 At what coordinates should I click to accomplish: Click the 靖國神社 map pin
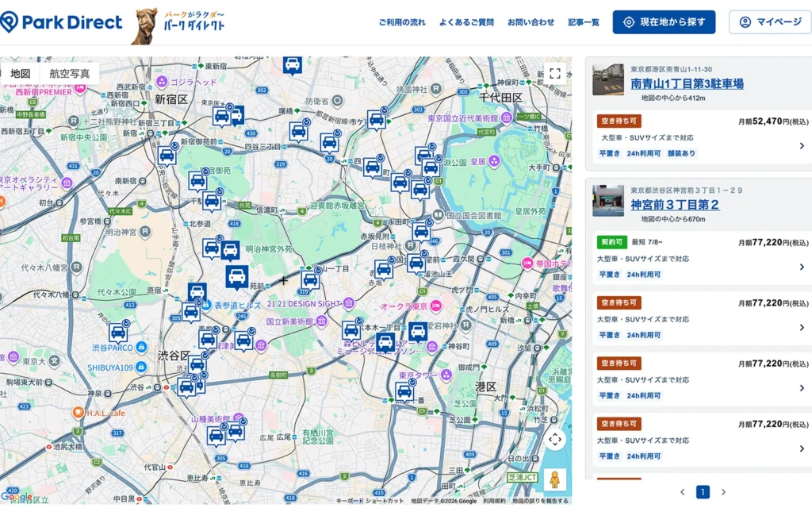point(435,89)
